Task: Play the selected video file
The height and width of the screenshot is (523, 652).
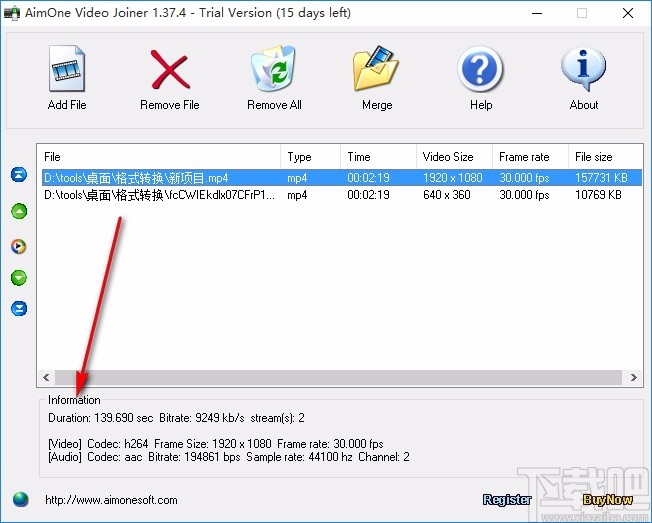Action: 19,247
